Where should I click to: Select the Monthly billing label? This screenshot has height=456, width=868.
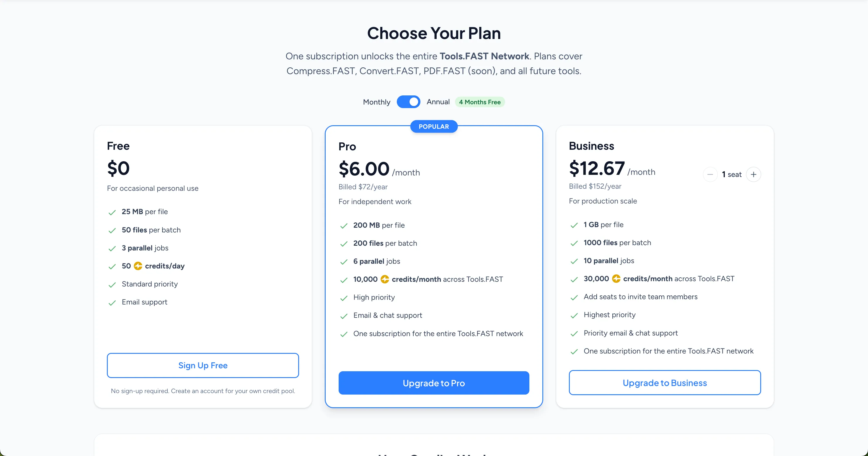(x=376, y=102)
